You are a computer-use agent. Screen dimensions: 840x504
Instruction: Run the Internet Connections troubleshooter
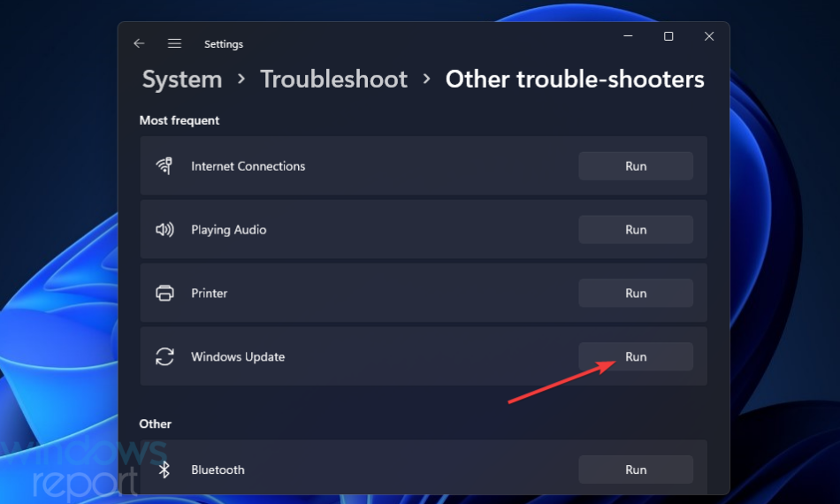[x=635, y=166]
